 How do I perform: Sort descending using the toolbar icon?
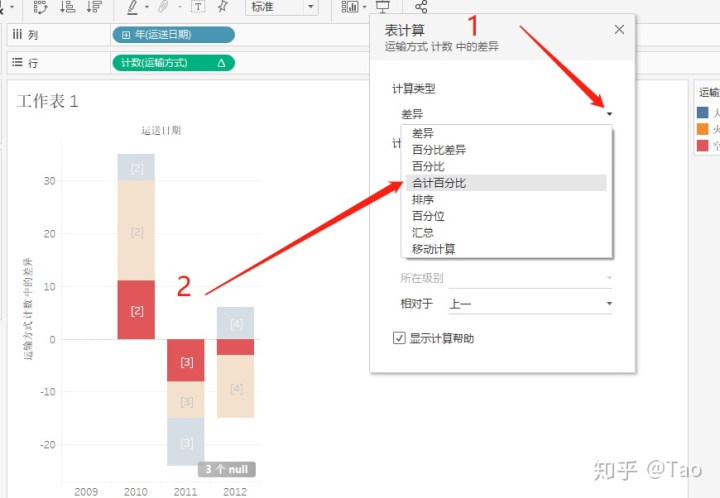click(x=94, y=6)
